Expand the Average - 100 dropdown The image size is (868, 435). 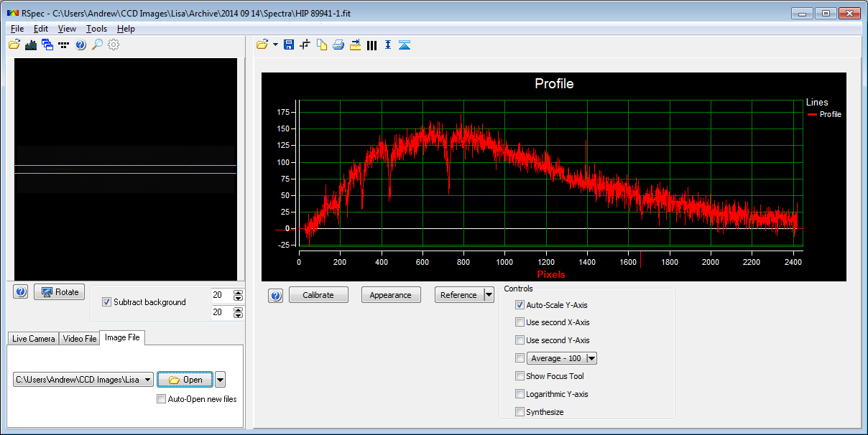point(591,358)
